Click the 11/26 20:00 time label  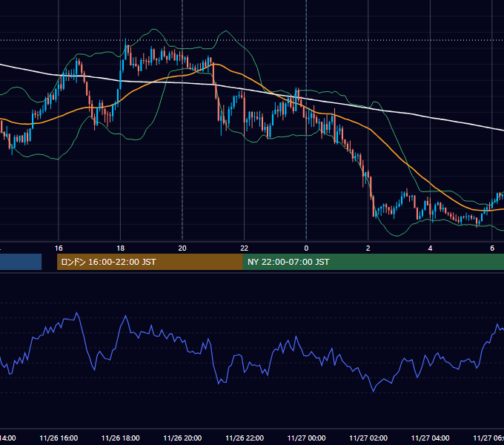coord(182,438)
